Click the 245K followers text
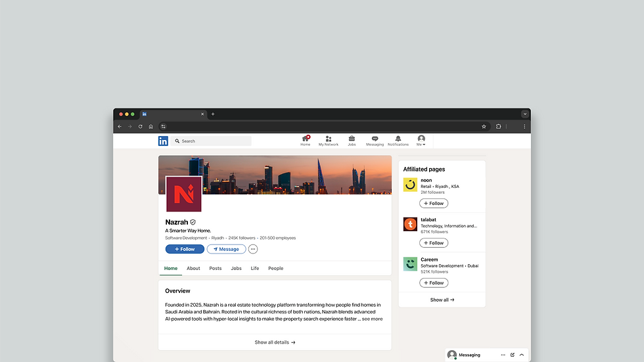This screenshot has width=644, height=362. (x=242, y=238)
